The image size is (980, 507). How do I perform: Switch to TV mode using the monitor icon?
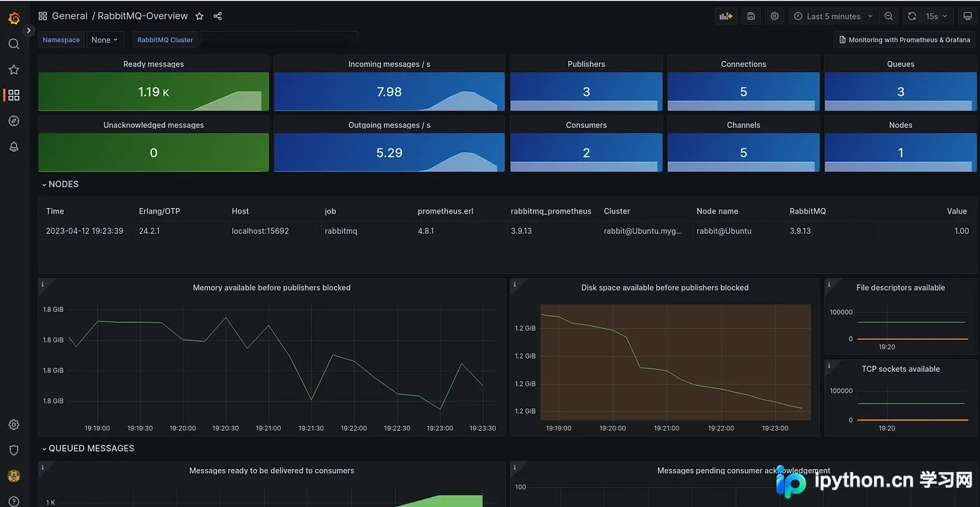(x=968, y=16)
